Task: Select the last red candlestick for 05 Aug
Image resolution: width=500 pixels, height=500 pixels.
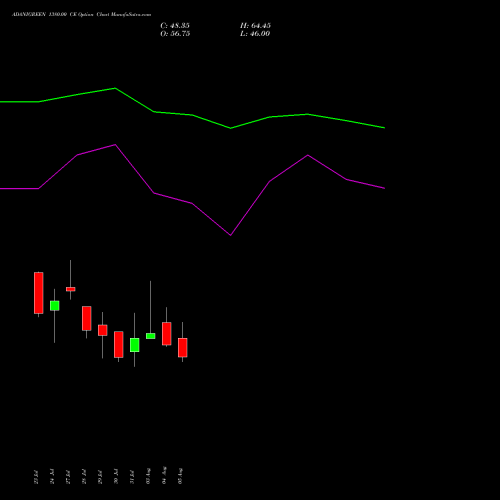Action: click(x=183, y=348)
